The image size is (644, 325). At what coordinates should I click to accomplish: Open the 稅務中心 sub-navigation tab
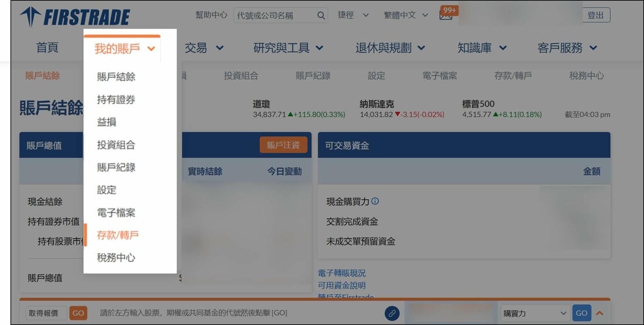coord(587,76)
